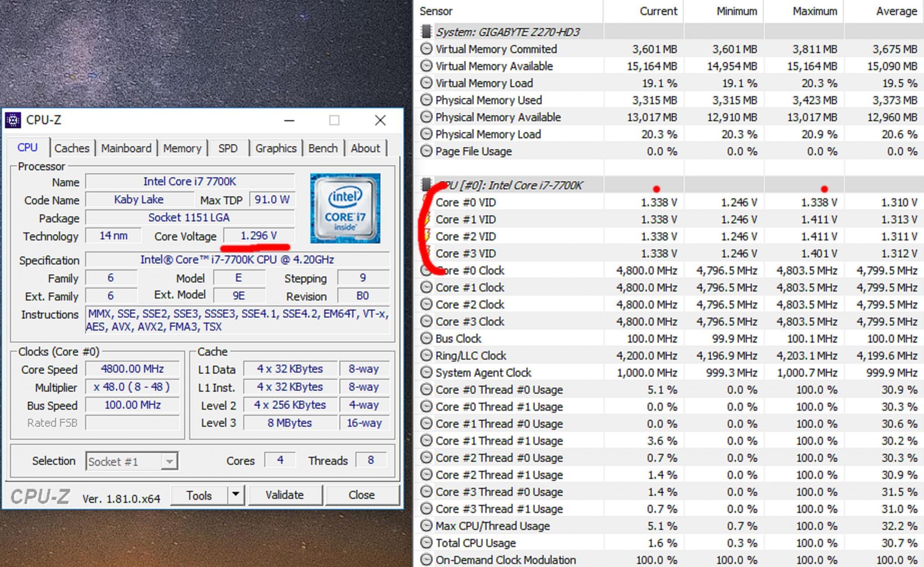924x567 pixels.
Task: Click the Multiplier x 48.0 field
Action: (132, 387)
